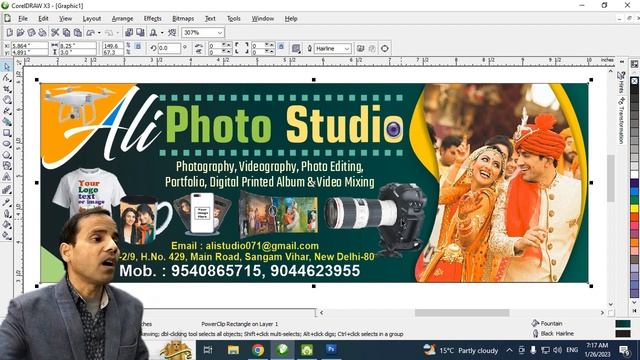Viewport: 640px width, 360px height.
Task: Click the Cut scissors icon
Action: pyautogui.click(x=55, y=32)
